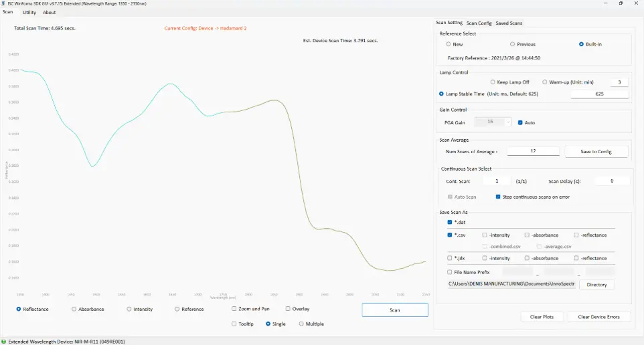This screenshot has height=345, width=644.
Task: Click the Directory button
Action: click(x=596, y=284)
